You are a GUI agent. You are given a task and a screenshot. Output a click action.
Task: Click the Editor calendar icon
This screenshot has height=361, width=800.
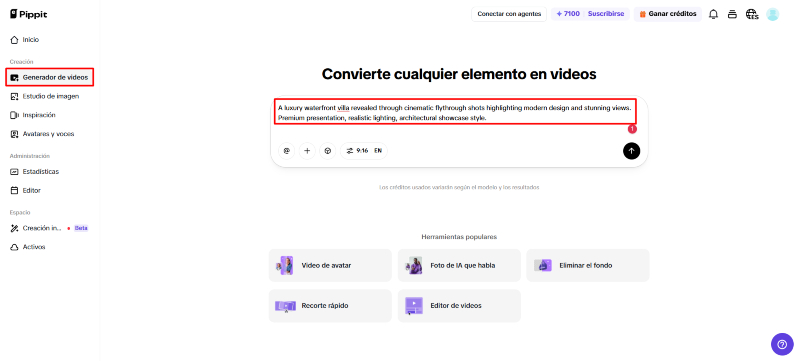click(14, 191)
